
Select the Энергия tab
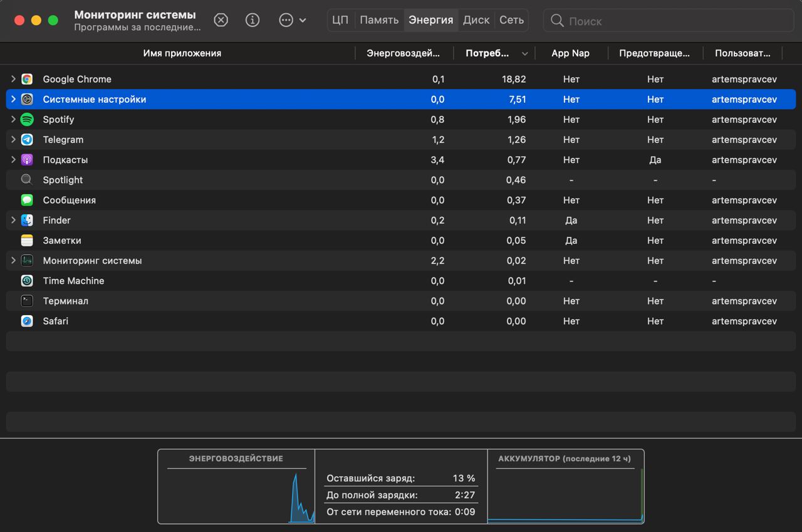click(x=431, y=20)
